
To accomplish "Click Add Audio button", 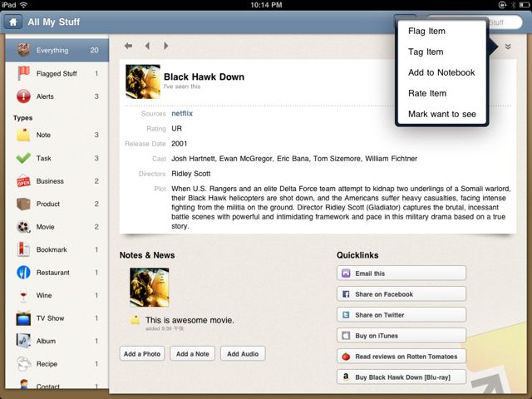I will pyautogui.click(x=243, y=354).
